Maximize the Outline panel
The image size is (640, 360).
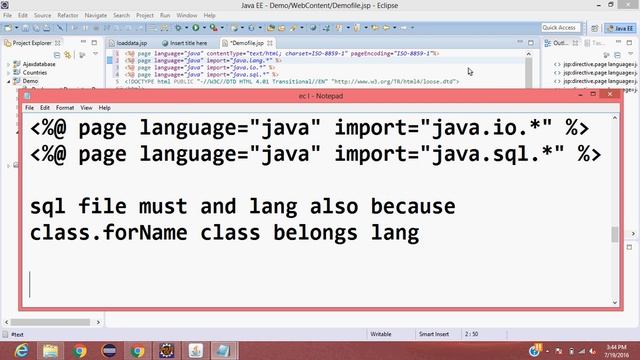click(x=629, y=42)
